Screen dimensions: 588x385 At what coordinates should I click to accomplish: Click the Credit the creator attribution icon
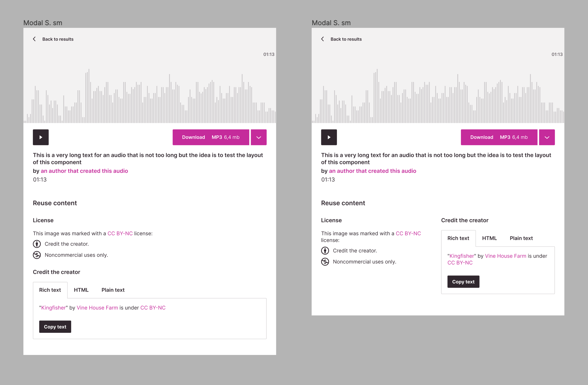click(37, 244)
